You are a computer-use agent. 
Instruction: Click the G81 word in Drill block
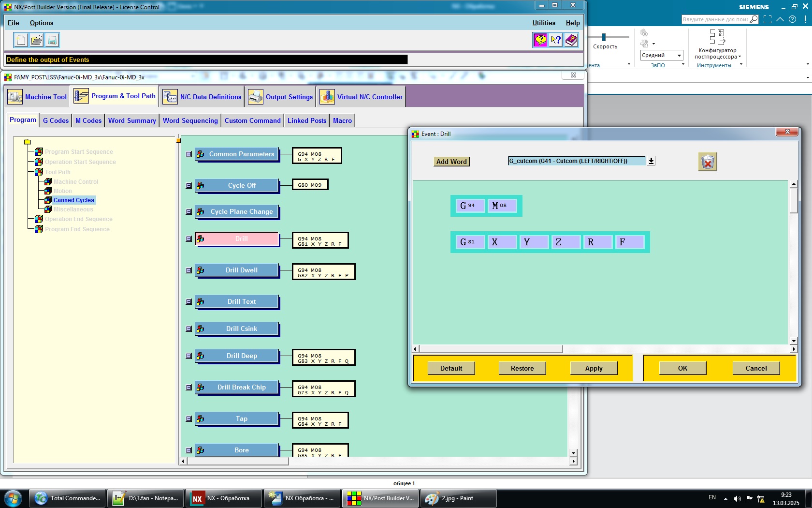(x=470, y=242)
